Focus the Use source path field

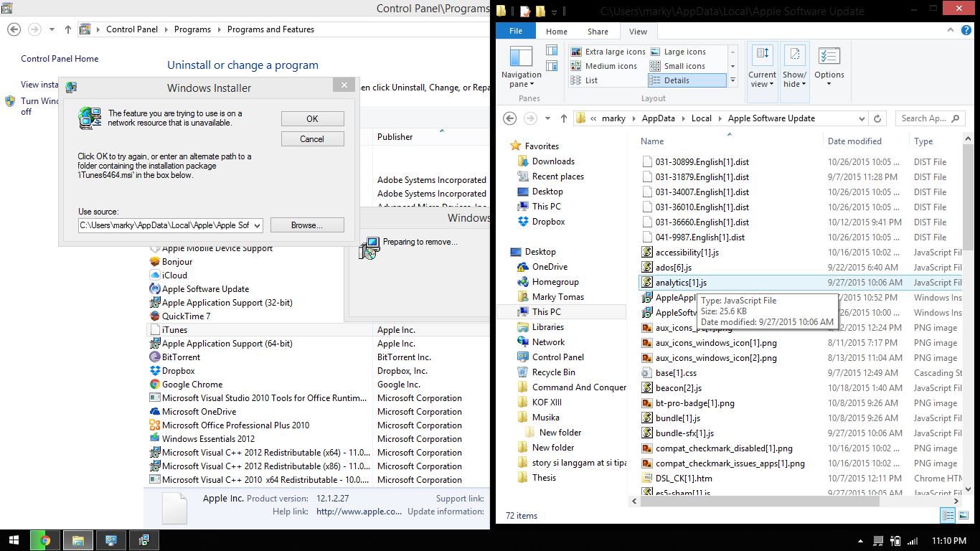165,225
